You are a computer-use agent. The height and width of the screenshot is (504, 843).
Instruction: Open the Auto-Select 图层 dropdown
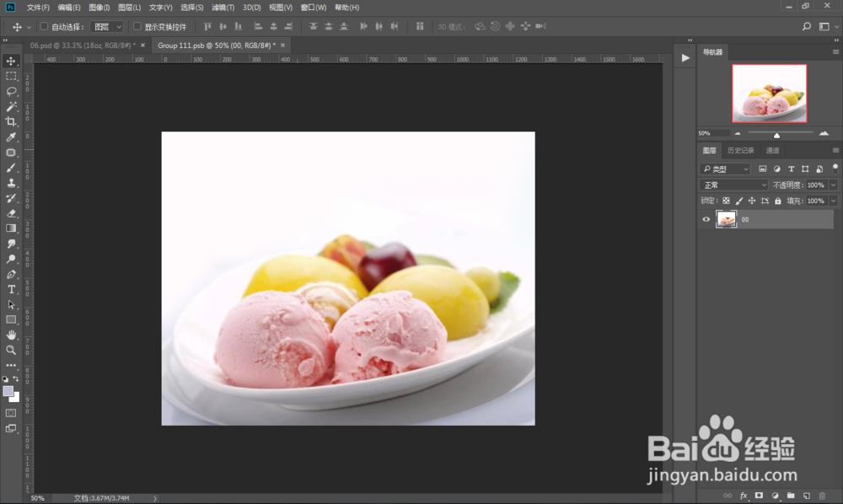pos(107,26)
